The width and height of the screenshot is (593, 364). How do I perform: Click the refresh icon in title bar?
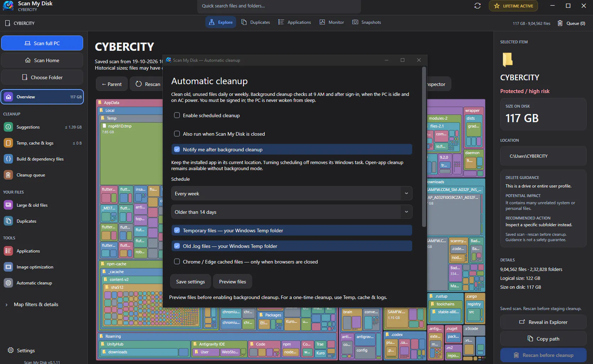(x=478, y=6)
